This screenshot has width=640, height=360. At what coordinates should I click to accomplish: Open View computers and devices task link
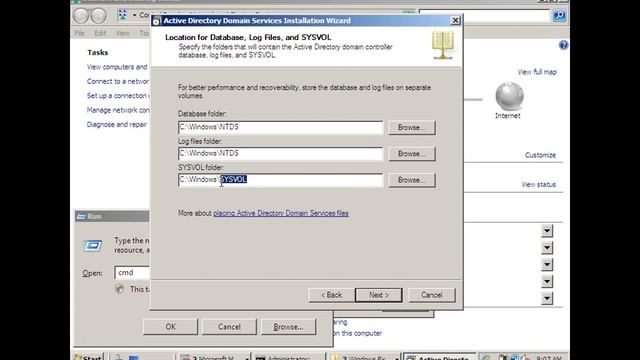coord(118,67)
